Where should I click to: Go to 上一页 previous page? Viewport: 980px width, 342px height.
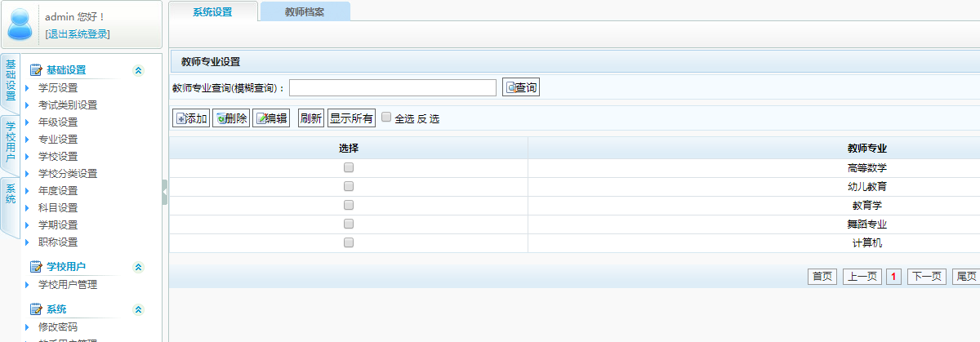862,277
